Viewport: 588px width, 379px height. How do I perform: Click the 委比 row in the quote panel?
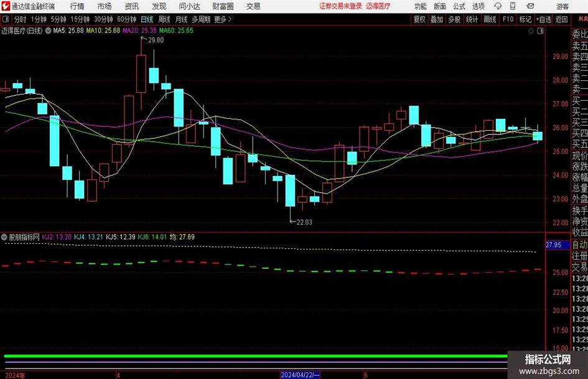tap(580, 34)
